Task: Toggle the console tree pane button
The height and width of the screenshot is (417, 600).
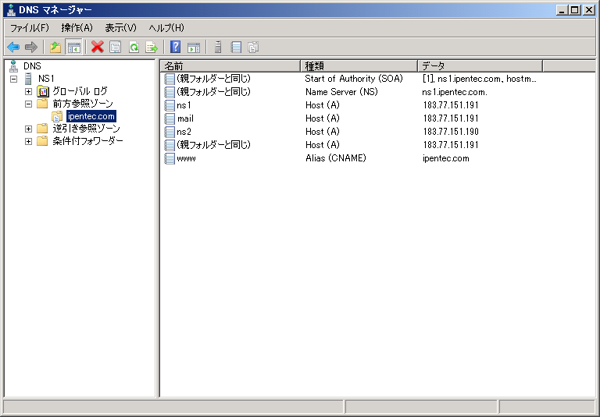Action: coord(74,47)
